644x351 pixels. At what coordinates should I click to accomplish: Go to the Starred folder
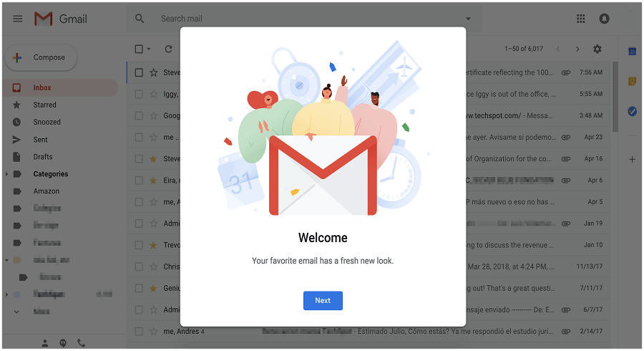coord(44,105)
